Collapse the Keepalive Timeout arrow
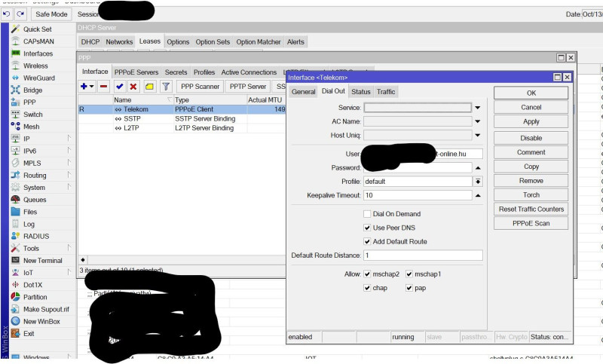 click(x=478, y=195)
